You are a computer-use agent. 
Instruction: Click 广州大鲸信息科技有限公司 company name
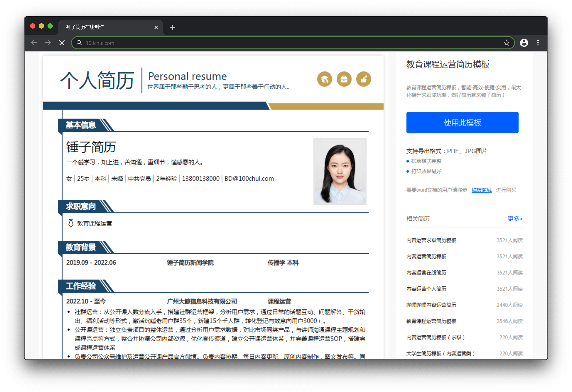pos(202,301)
